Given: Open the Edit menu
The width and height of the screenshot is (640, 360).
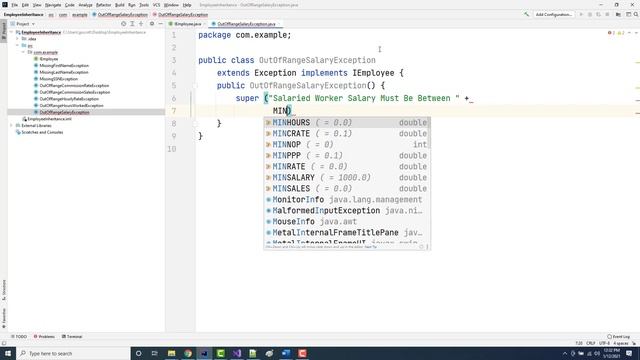Looking at the screenshot, I should pyautogui.click(x=25, y=5).
